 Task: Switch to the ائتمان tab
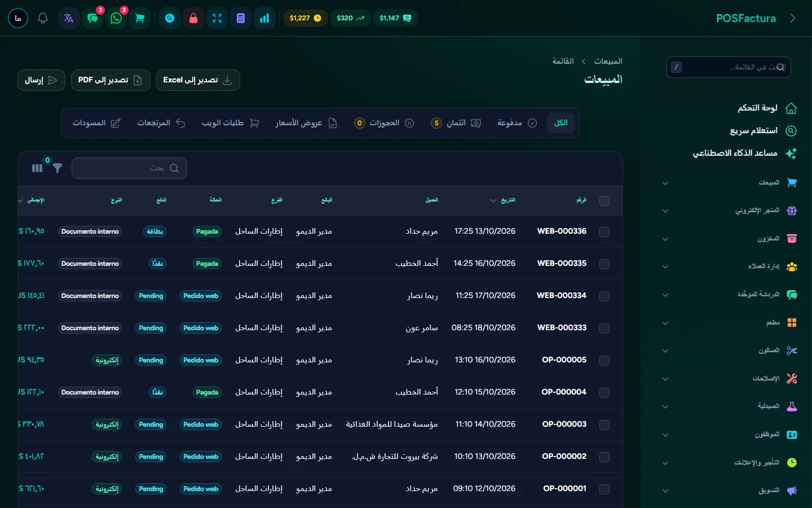coord(456,123)
